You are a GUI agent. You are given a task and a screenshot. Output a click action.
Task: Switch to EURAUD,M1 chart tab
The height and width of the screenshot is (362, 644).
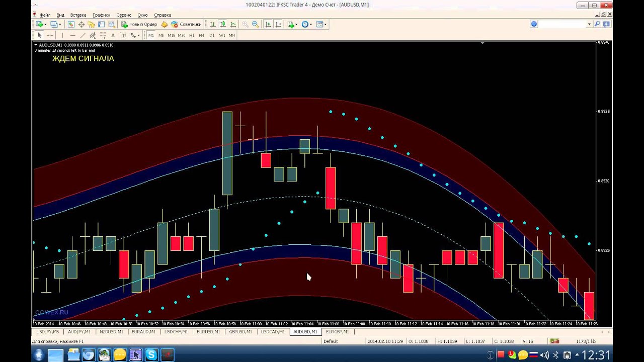pos(143,332)
